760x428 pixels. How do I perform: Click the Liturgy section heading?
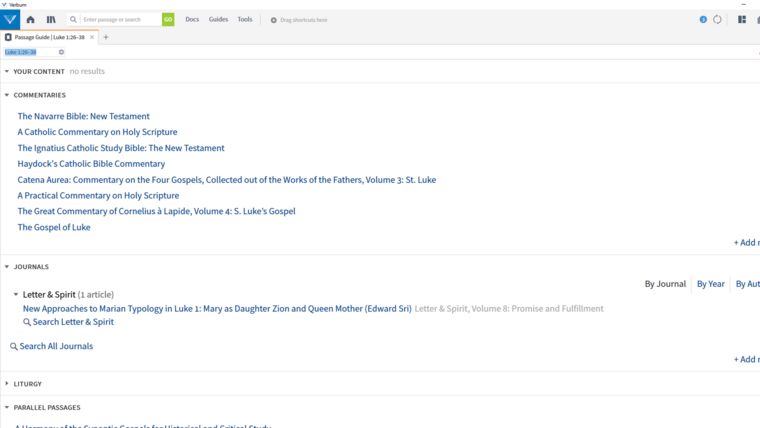click(x=28, y=384)
